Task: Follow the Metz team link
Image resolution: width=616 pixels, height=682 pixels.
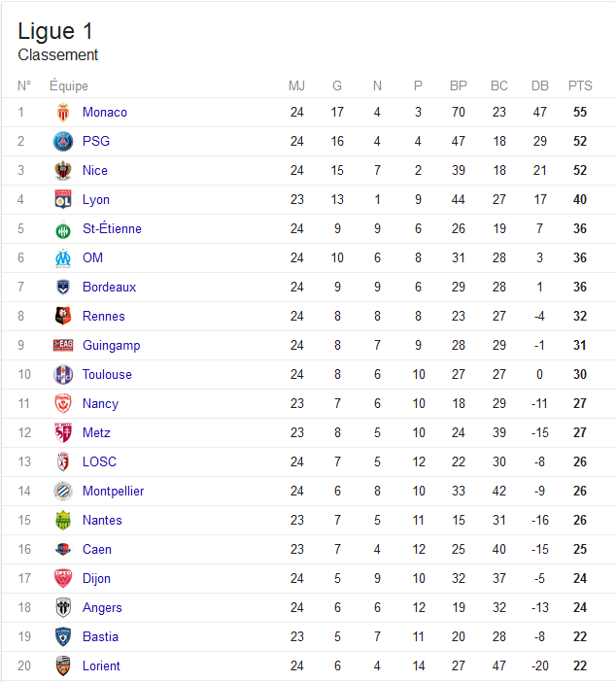Action: (96, 432)
